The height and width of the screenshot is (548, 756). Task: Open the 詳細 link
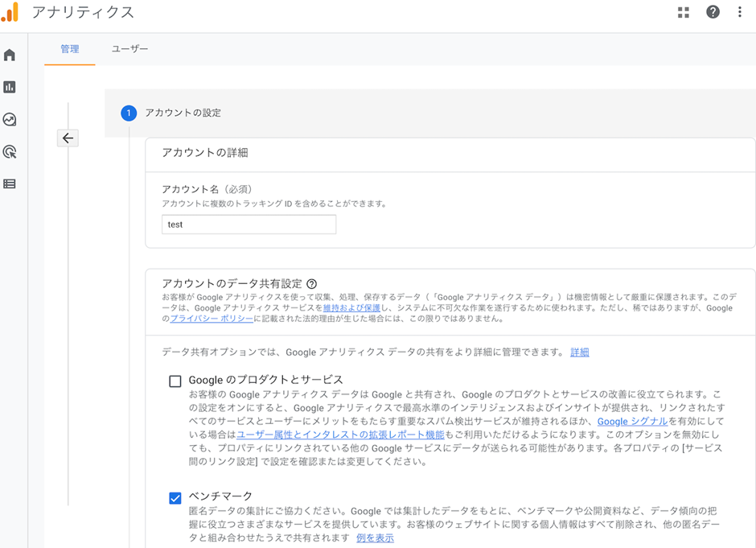(x=580, y=352)
